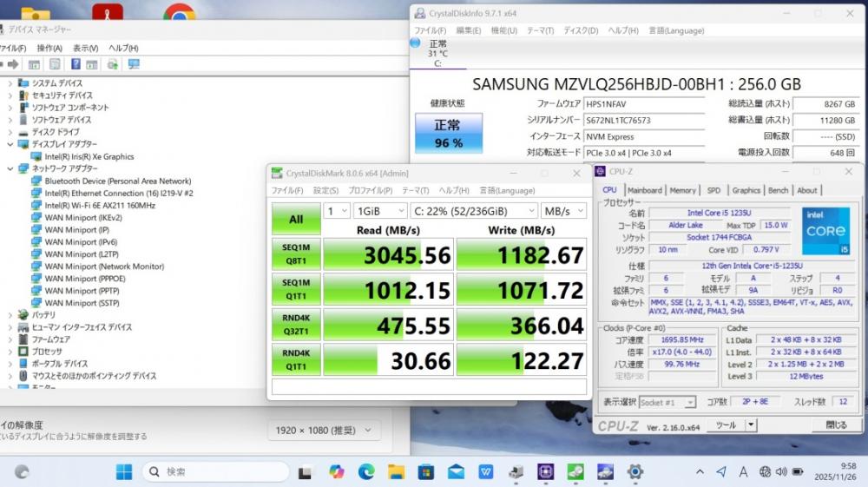Select Intel Wi-Fi 6E AX211 160MHz adapter
The image size is (868, 487).
pyautogui.click(x=100, y=206)
